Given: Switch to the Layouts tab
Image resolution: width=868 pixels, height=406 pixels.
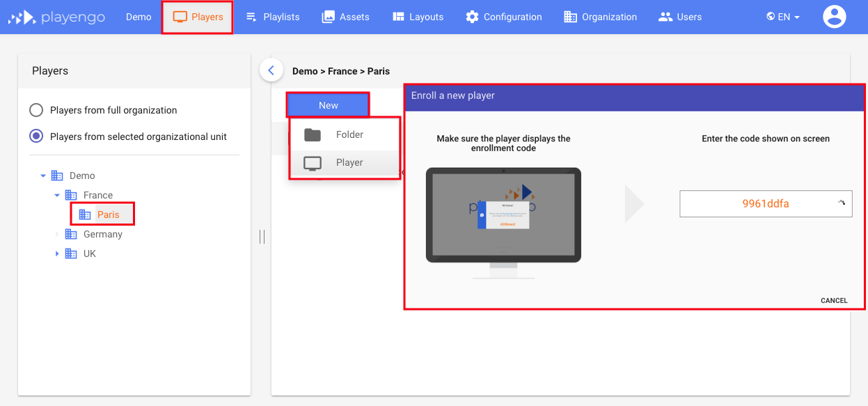Looking at the screenshot, I should pos(418,17).
